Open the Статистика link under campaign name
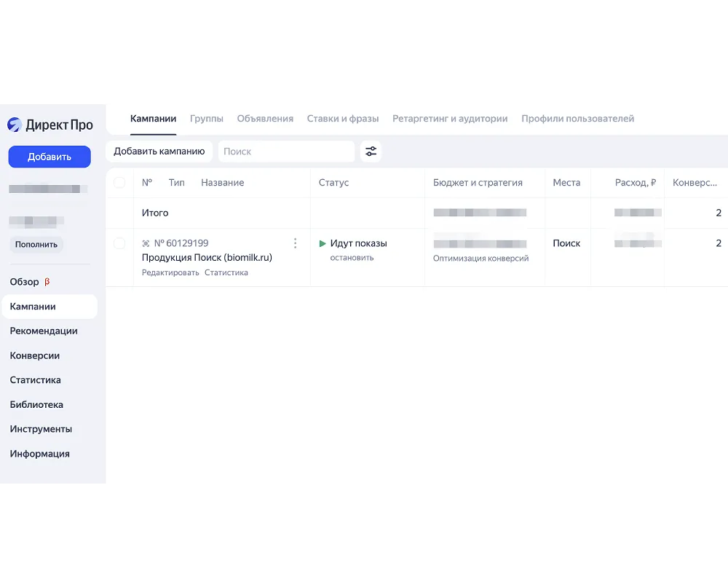Screen dimensions: 728x587 point(226,272)
